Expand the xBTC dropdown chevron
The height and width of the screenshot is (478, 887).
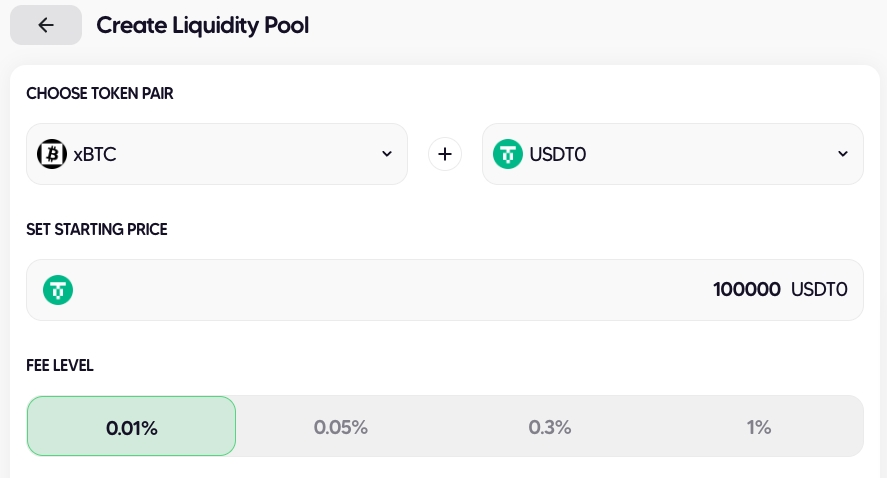click(x=387, y=154)
